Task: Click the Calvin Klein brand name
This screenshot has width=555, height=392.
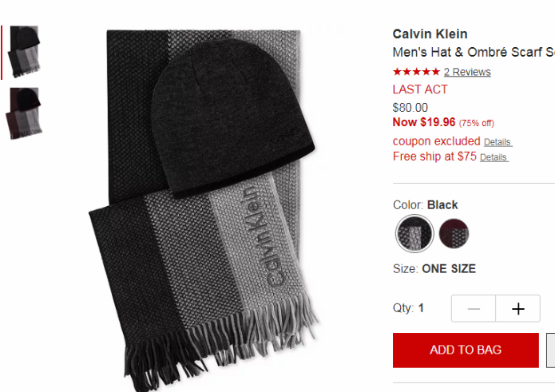Action: pos(430,34)
